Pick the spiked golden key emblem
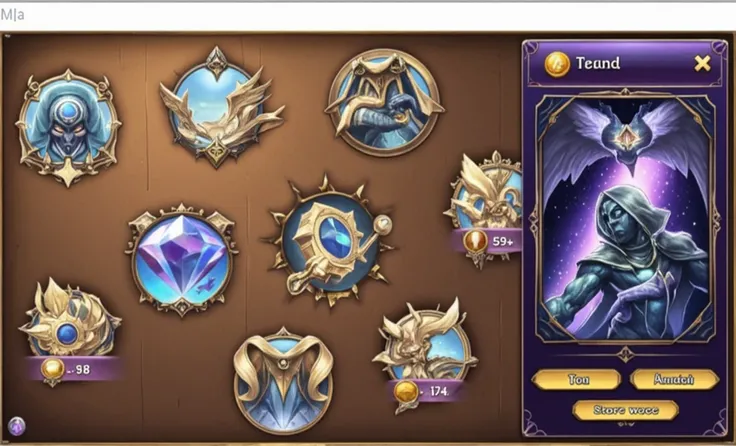 click(329, 242)
